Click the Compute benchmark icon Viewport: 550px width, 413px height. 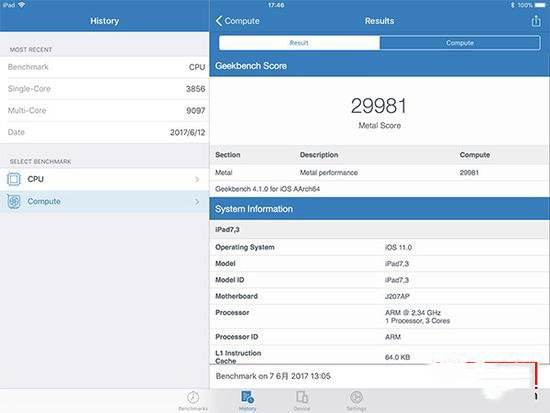[x=14, y=201]
